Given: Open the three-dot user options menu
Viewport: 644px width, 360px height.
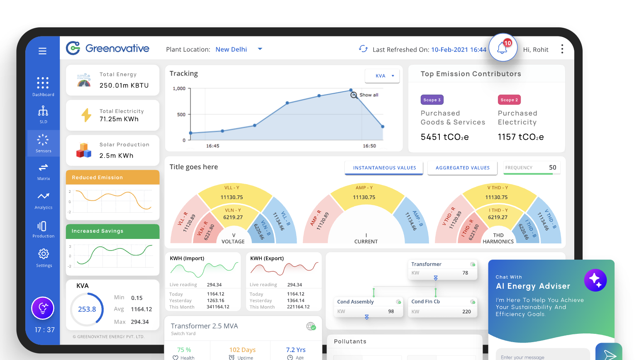Looking at the screenshot, I should 562,49.
